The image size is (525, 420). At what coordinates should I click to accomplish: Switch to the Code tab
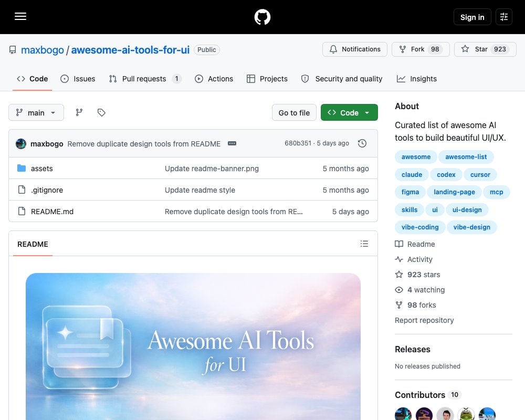[33, 79]
